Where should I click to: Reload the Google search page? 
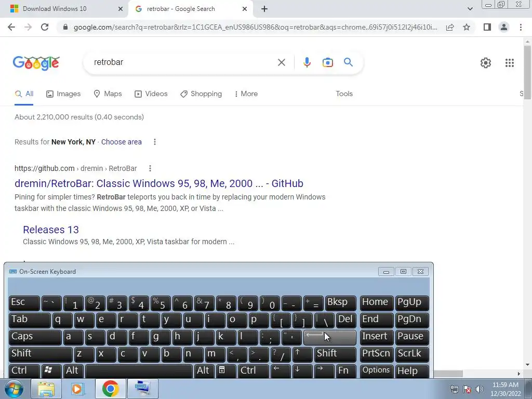45,27
